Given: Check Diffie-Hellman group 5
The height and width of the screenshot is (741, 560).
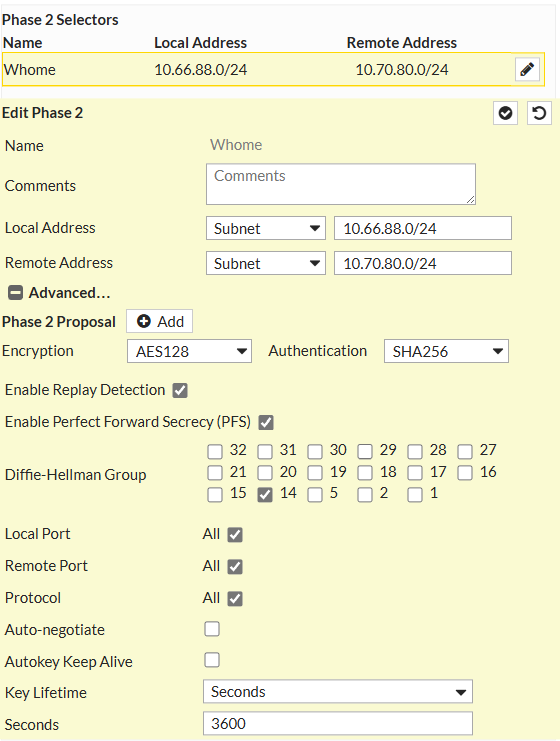Looking at the screenshot, I should click(x=315, y=495).
